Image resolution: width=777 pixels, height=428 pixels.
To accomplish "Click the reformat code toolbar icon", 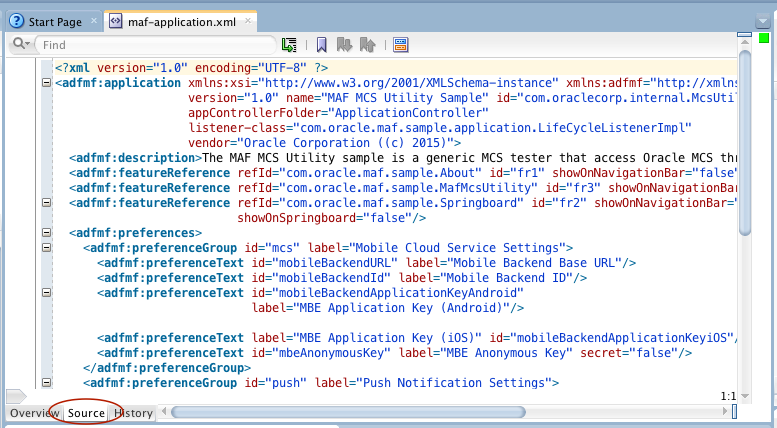I will tap(289, 45).
